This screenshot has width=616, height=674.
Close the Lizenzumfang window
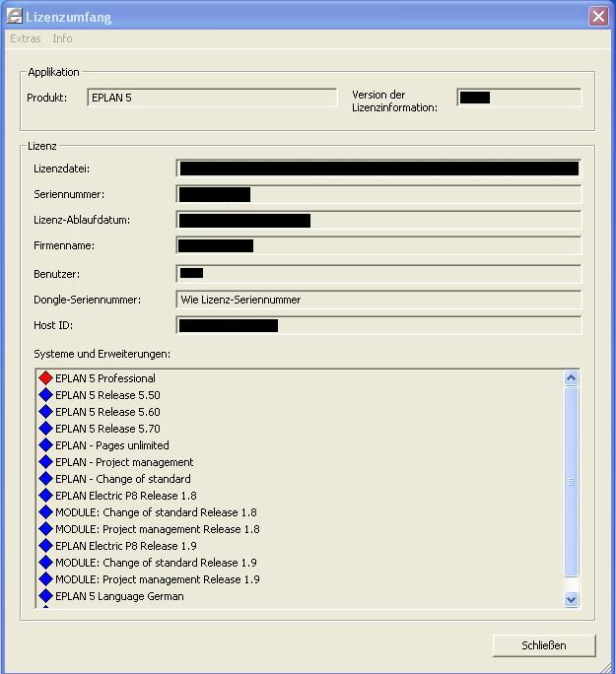598,17
